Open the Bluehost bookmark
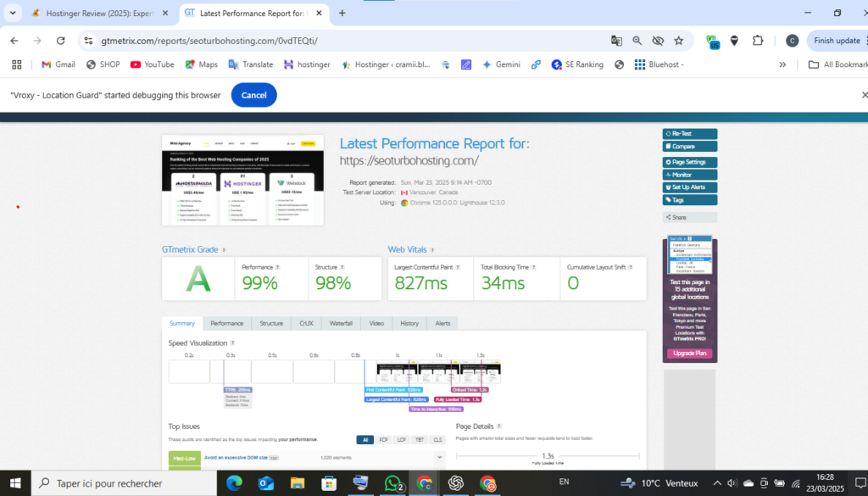Viewport: 868px width, 496px height. point(659,64)
